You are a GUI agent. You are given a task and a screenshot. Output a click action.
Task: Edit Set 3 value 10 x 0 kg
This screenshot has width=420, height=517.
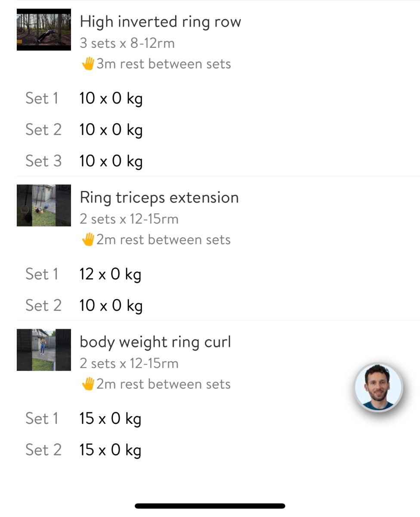click(x=111, y=162)
